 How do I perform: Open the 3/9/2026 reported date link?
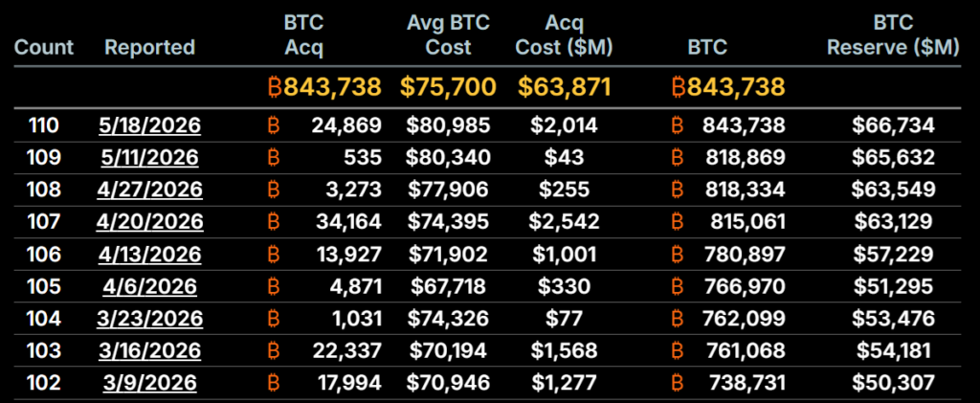(x=150, y=382)
